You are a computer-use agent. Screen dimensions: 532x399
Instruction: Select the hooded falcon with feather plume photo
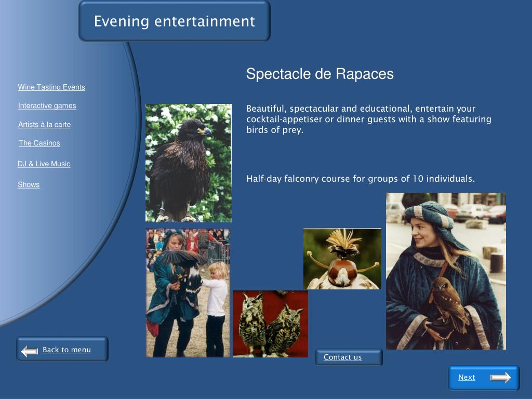click(342, 259)
